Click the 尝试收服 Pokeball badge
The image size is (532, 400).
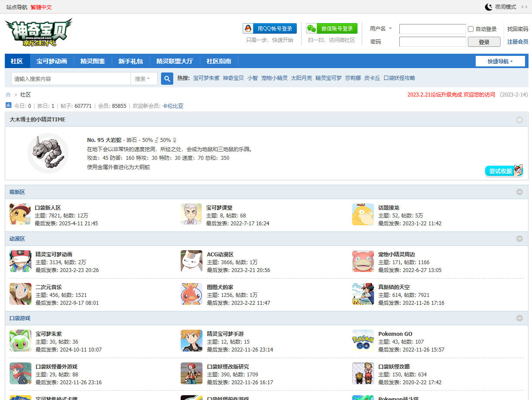504,171
